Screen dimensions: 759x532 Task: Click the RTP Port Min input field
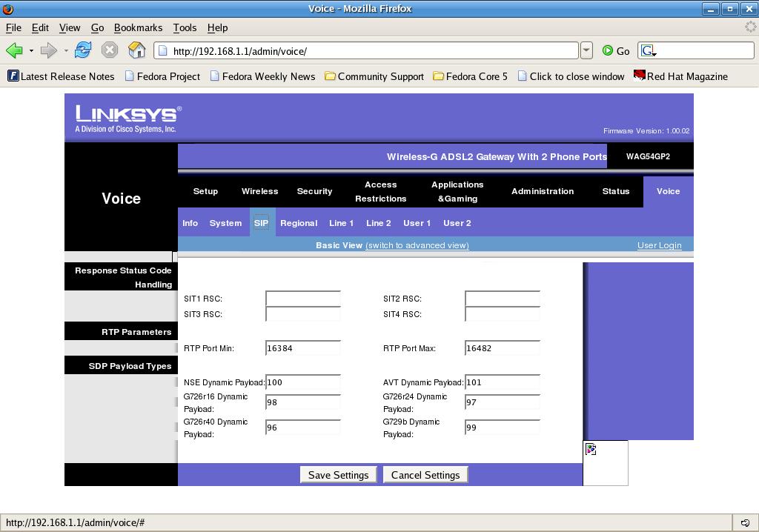click(x=302, y=348)
